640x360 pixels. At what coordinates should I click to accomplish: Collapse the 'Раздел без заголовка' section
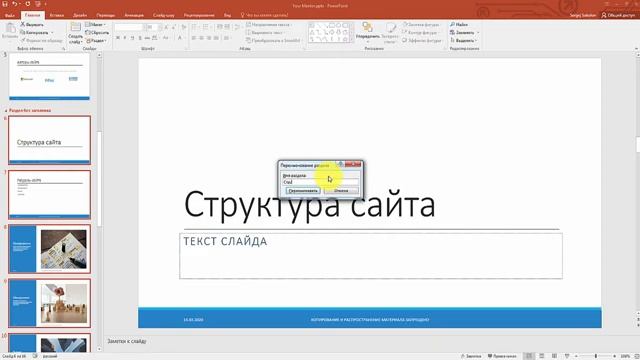click(x=6, y=111)
